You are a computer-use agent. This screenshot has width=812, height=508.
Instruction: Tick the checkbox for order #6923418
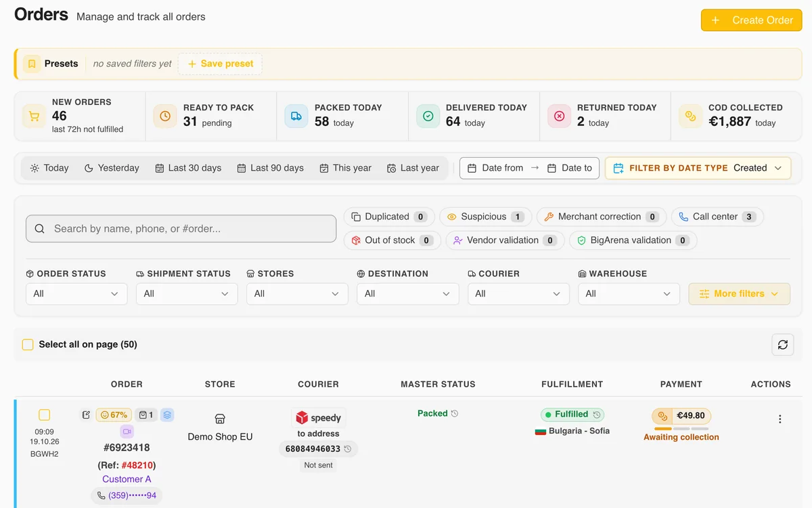click(44, 415)
